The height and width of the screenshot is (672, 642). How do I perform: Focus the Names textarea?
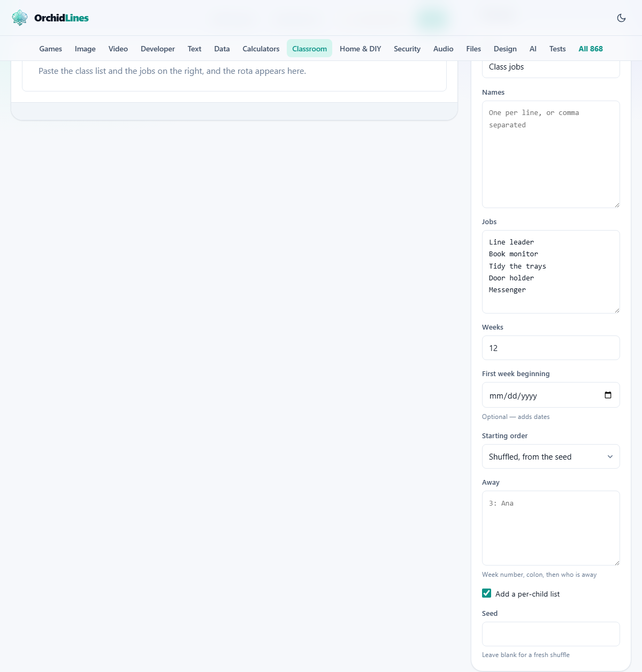pyautogui.click(x=551, y=154)
